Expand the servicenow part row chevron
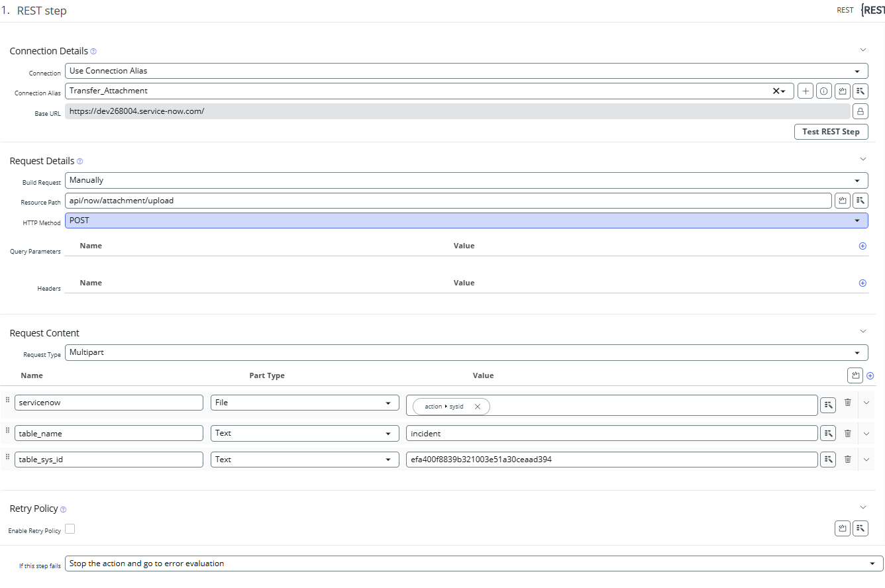The height and width of the screenshot is (588, 885). pyautogui.click(x=866, y=403)
